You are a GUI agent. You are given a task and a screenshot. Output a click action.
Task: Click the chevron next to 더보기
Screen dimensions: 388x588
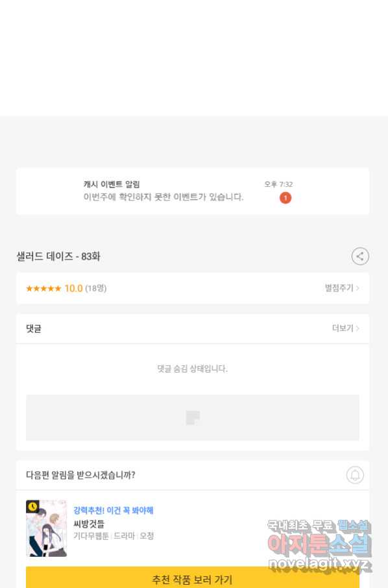[358, 328]
